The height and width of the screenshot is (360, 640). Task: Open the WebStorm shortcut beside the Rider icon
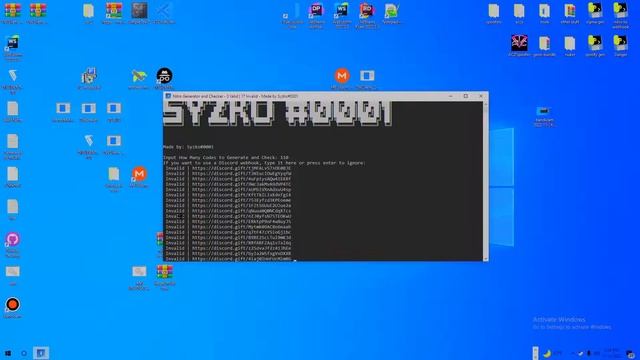(342, 10)
